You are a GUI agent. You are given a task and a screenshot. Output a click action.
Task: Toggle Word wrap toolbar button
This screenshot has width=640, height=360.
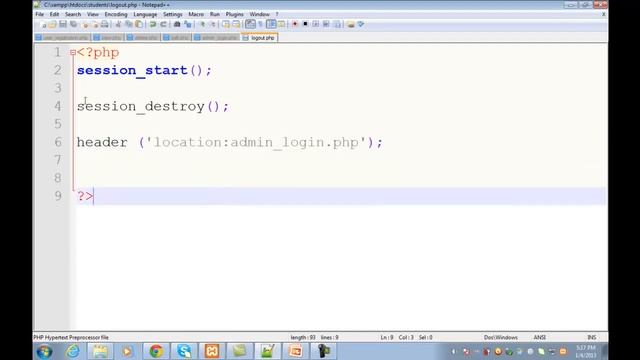(250, 24)
